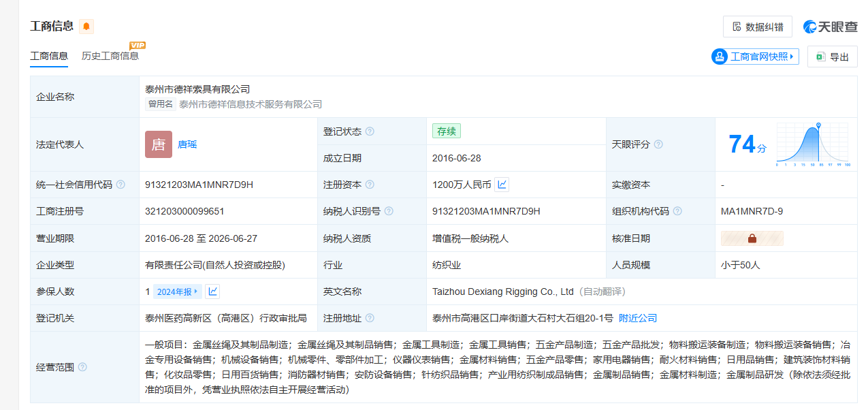Screen dimensions: 868x410
Task: Switch to the 历史工商信息 tab
Action: (110, 56)
